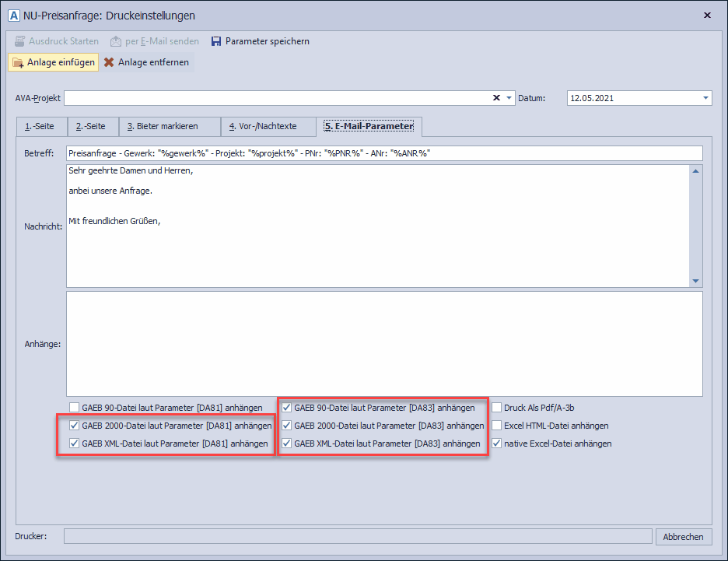
Task: Click the Parameter speichern floppy disk icon
Action: (x=216, y=41)
